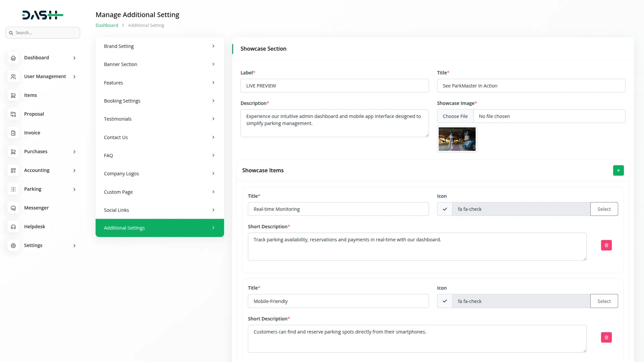Click the Proposal sidebar icon
The width and height of the screenshot is (644, 362).
pyautogui.click(x=13, y=114)
